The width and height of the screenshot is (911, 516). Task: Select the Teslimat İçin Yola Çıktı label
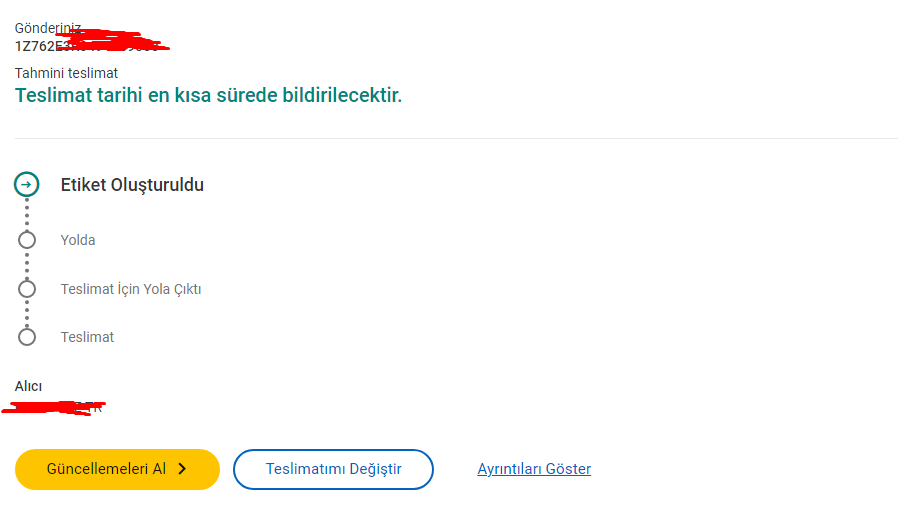pyautogui.click(x=131, y=289)
